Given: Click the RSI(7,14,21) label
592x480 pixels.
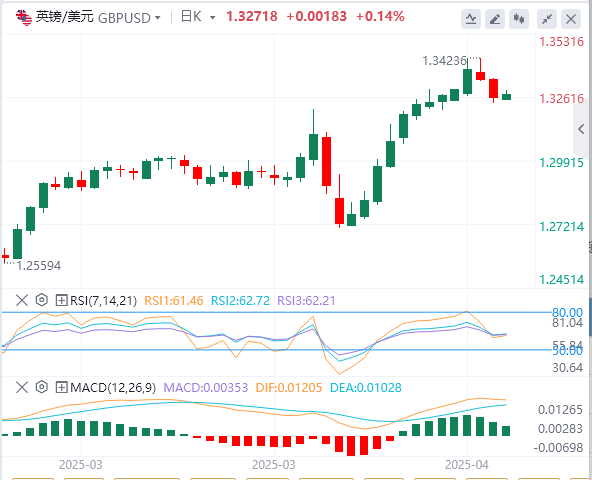Looking at the screenshot, I should point(103,301).
